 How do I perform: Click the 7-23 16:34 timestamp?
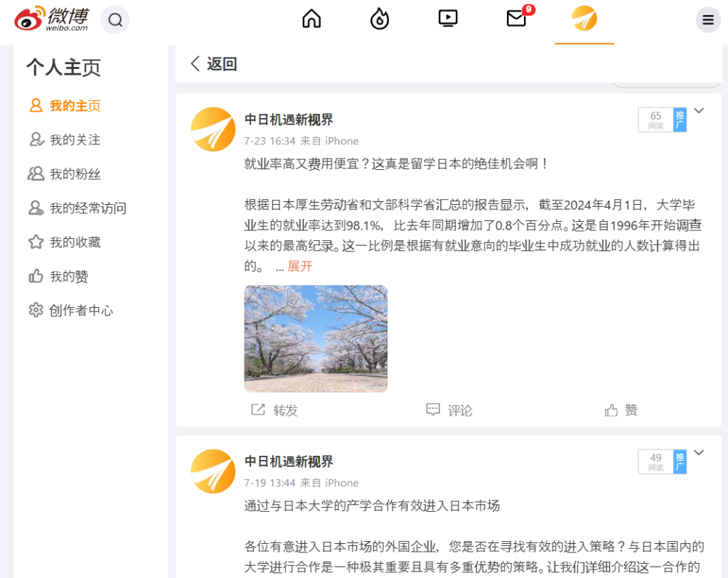(x=269, y=141)
